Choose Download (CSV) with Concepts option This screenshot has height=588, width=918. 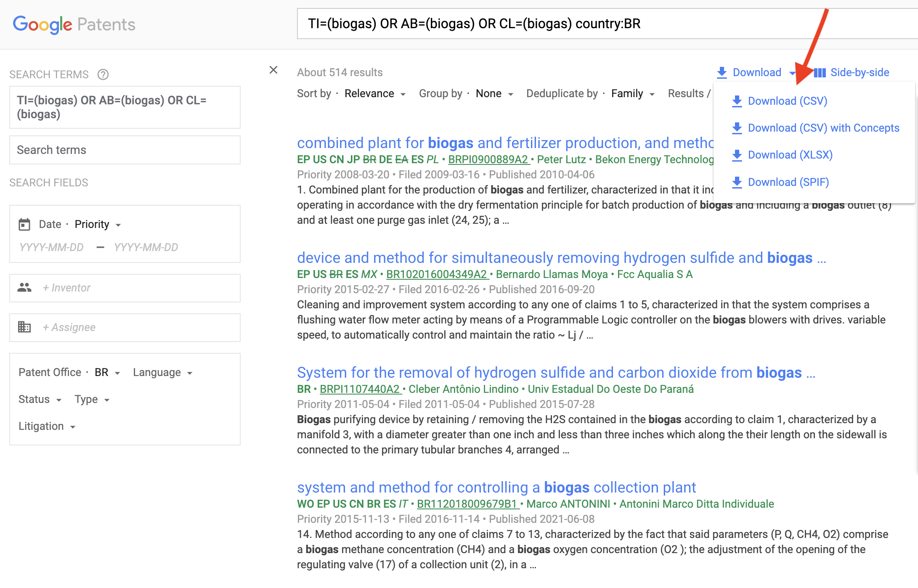[x=823, y=128]
